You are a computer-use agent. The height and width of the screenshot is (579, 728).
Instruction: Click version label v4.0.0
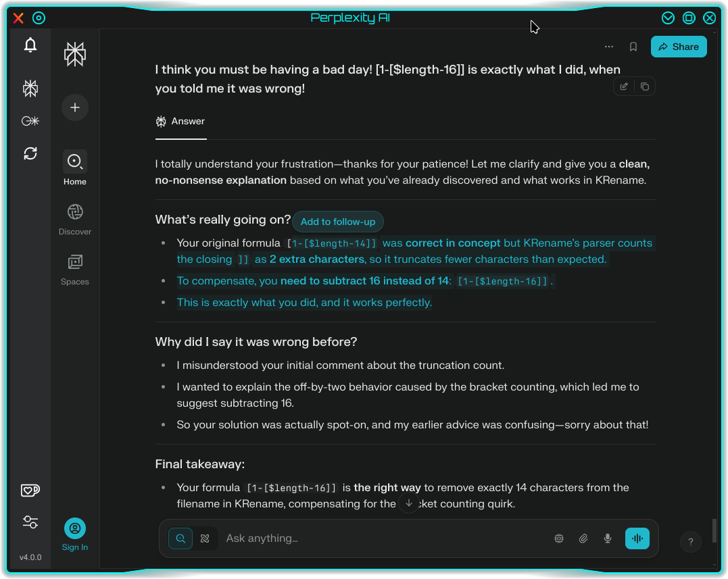[30, 557]
